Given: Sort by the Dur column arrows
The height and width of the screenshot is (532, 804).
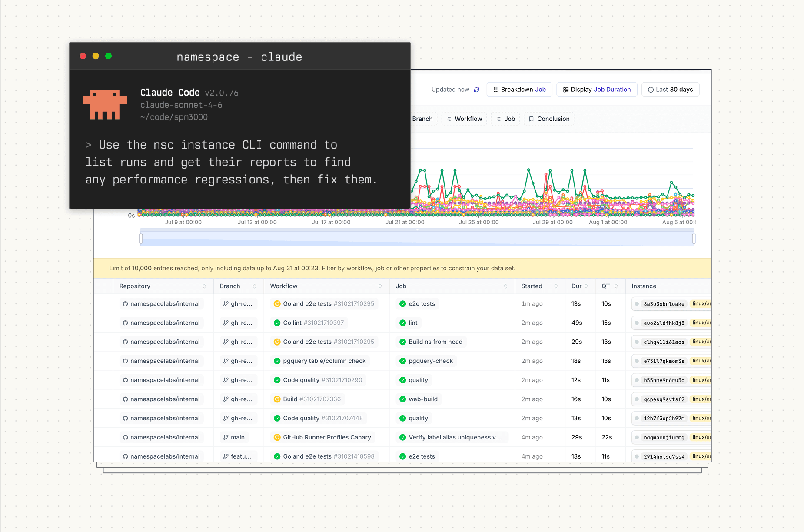Looking at the screenshot, I should point(586,286).
